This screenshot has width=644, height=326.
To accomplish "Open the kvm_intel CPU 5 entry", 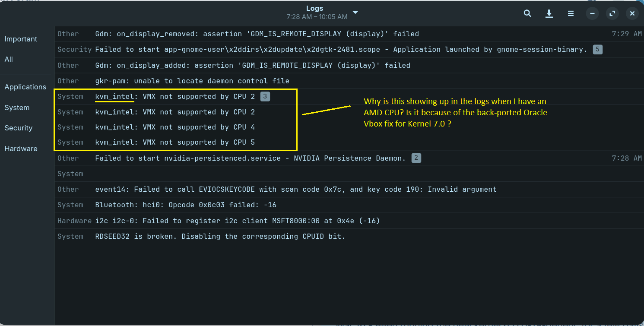I will 349,142.
